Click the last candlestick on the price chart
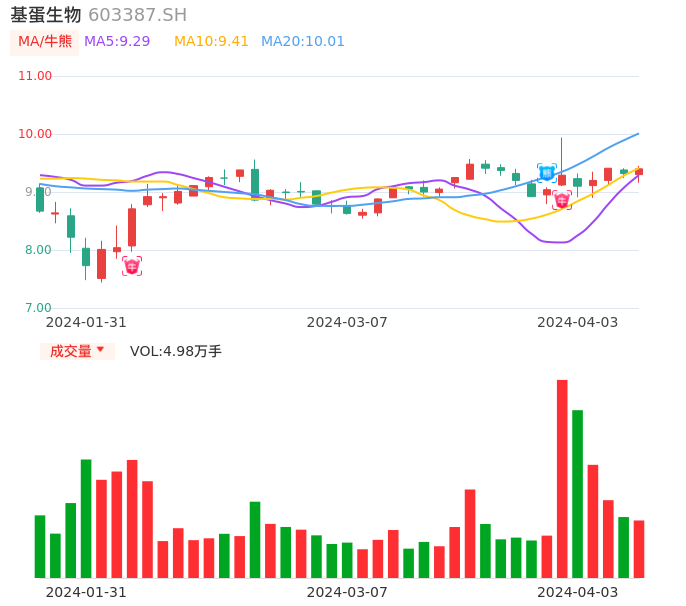The height and width of the screenshot is (606, 686). pyautogui.click(x=639, y=172)
